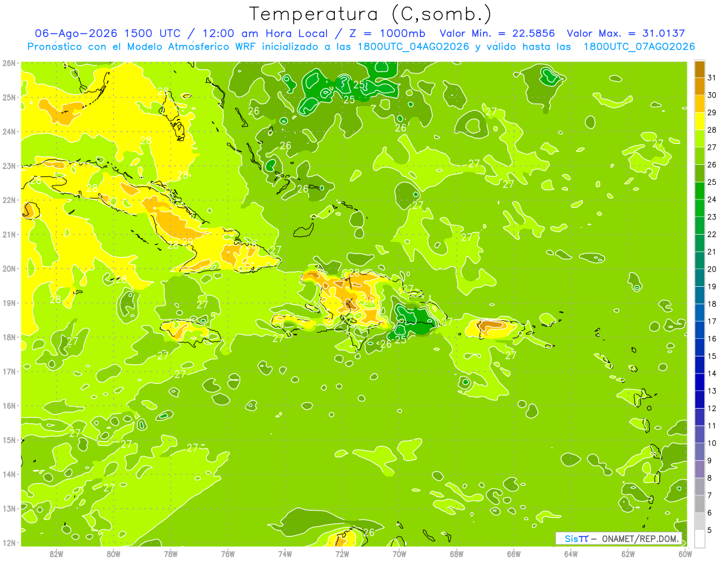Click the '62W' longitude axis label
Image resolution: width=728 pixels, height=562 pixels.
[628, 554]
